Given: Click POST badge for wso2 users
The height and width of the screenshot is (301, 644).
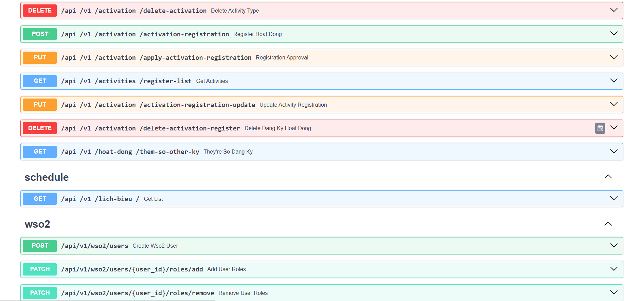Looking at the screenshot, I should point(40,246).
